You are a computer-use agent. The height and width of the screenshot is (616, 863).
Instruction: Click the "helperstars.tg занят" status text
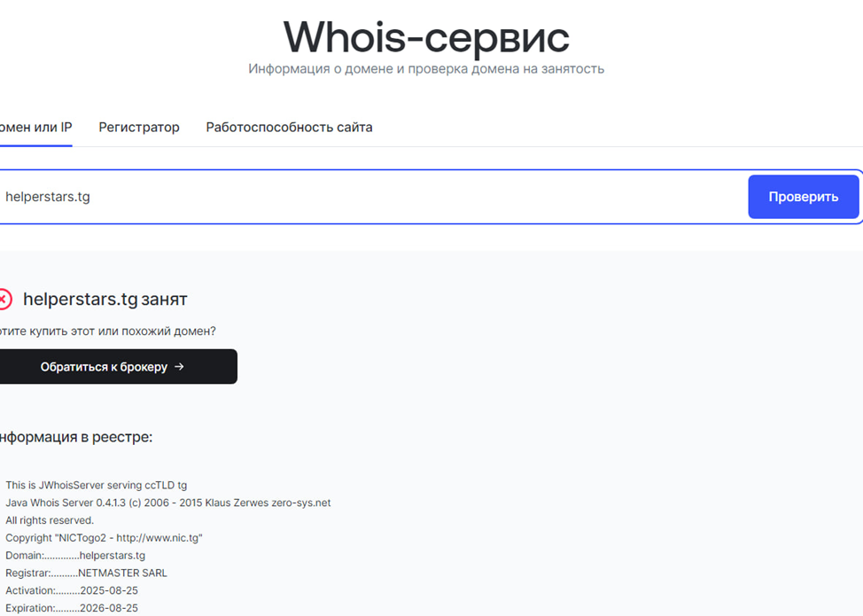105,300
